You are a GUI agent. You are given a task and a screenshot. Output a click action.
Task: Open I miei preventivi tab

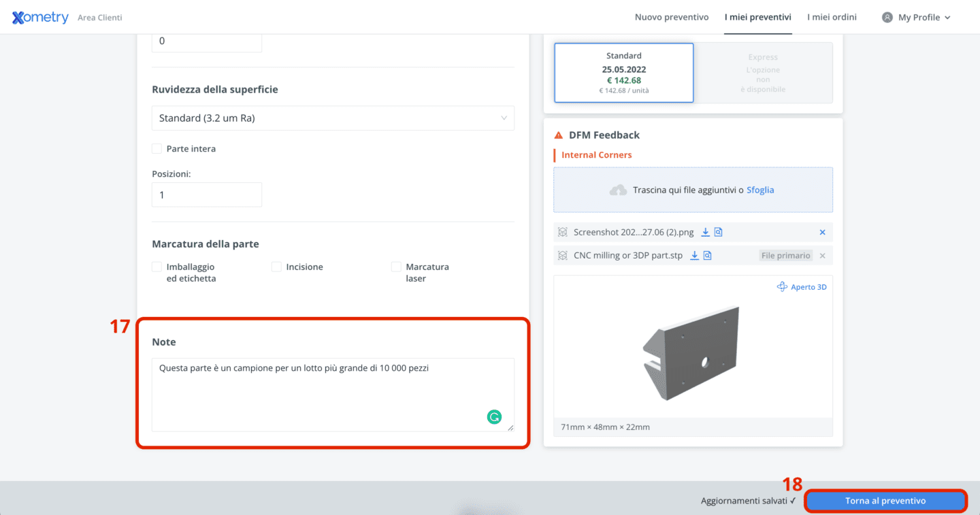pyautogui.click(x=757, y=17)
